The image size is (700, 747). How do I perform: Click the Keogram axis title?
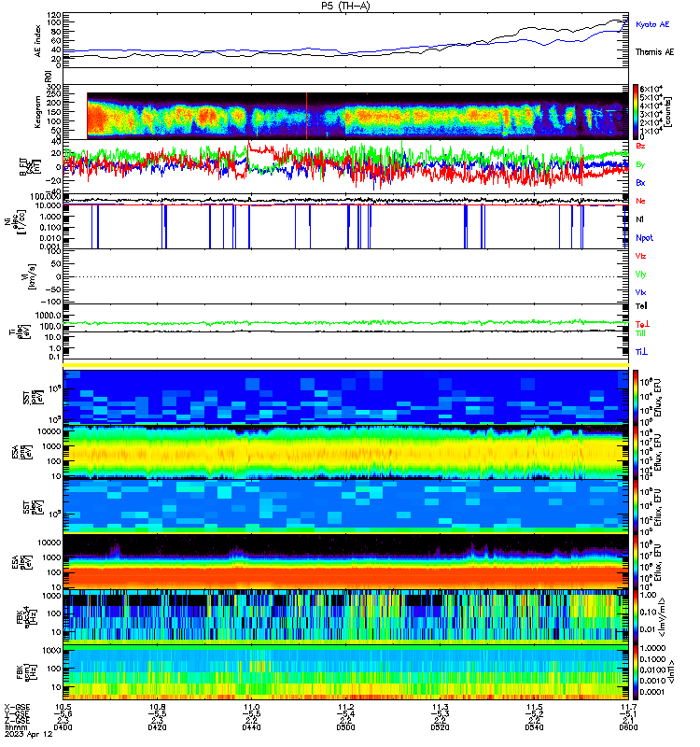coord(37,112)
